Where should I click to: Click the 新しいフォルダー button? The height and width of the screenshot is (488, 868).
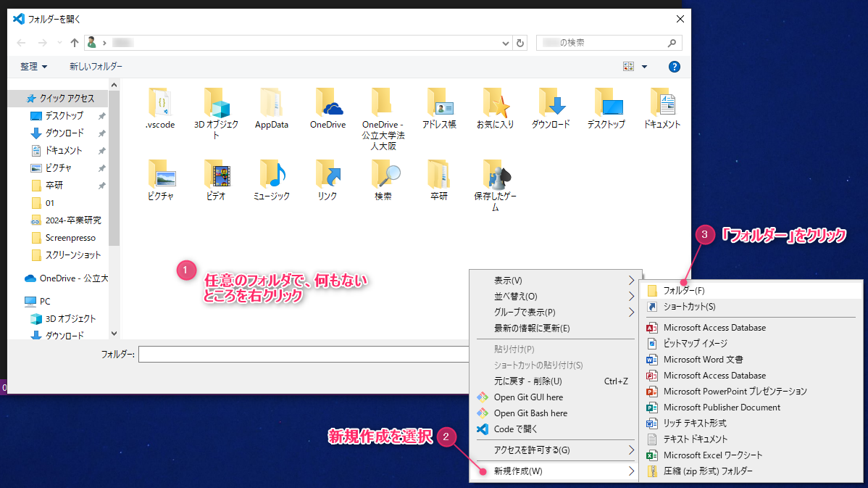point(96,67)
